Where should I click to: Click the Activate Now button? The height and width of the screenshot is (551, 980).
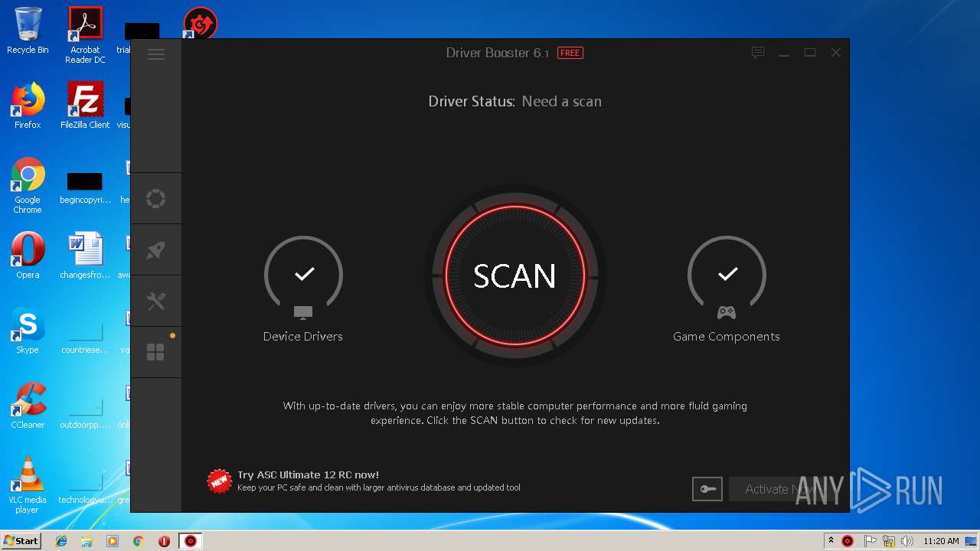point(779,489)
